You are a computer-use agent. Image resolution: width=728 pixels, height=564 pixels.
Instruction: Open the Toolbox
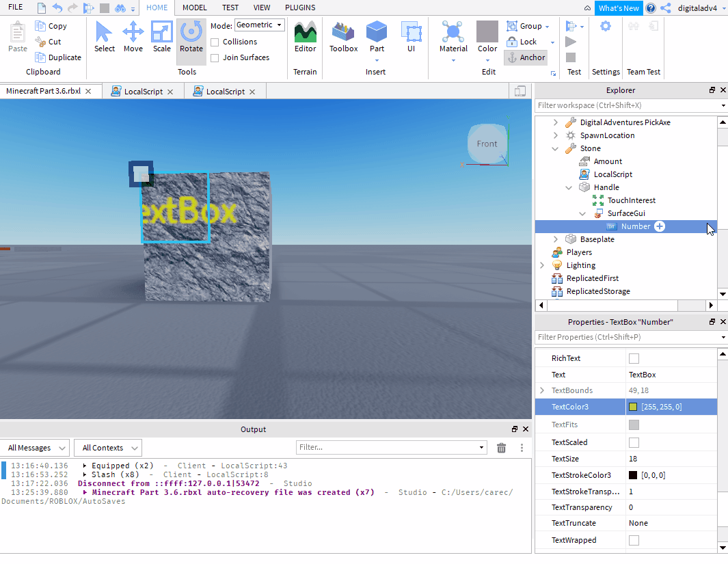[343, 37]
